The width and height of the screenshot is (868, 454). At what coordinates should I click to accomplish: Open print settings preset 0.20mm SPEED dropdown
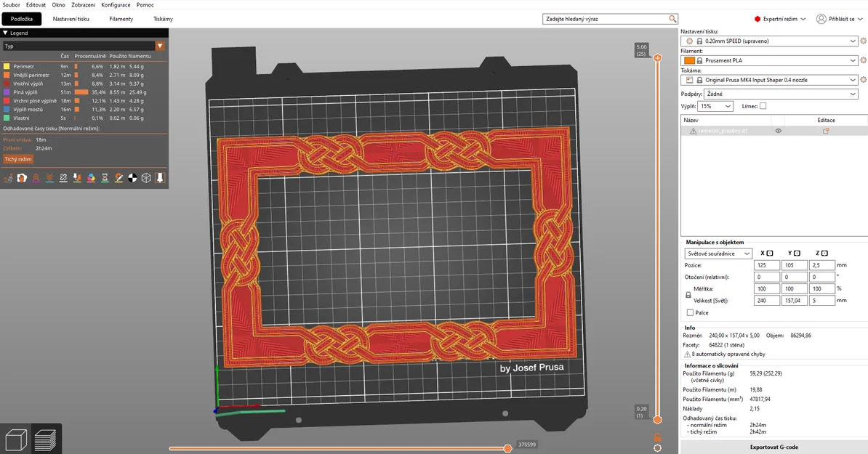tap(771, 41)
